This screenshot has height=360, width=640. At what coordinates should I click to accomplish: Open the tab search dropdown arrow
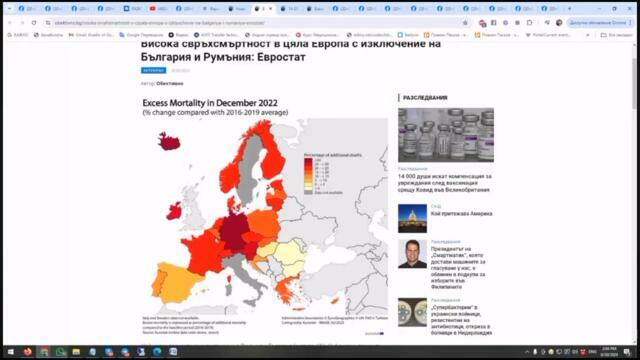click(x=9, y=8)
